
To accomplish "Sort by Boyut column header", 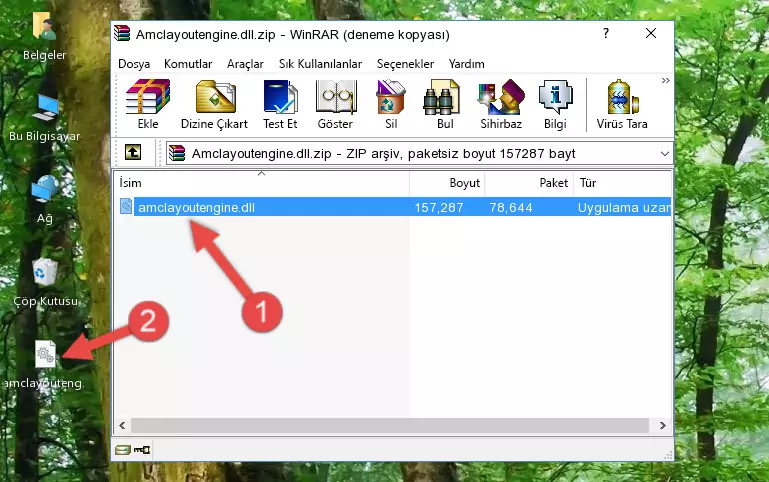I will pos(447,183).
